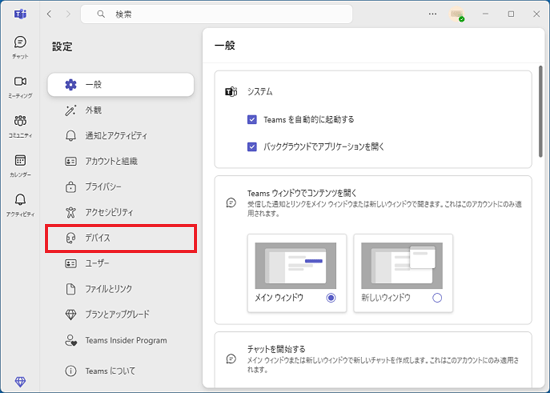
Task: Open プライバシー settings label
Action: point(103,187)
